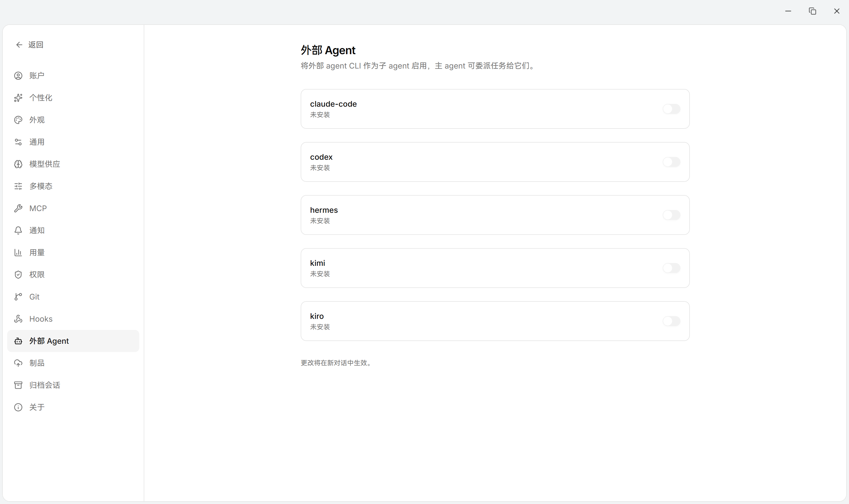Click the external Agent robot icon
The width and height of the screenshot is (849, 504).
[18, 341]
